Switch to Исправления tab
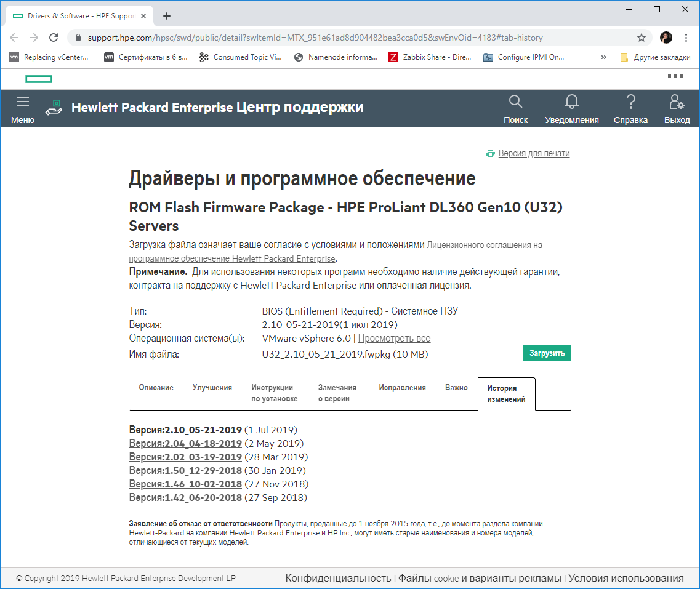The width and height of the screenshot is (700, 589). click(402, 387)
